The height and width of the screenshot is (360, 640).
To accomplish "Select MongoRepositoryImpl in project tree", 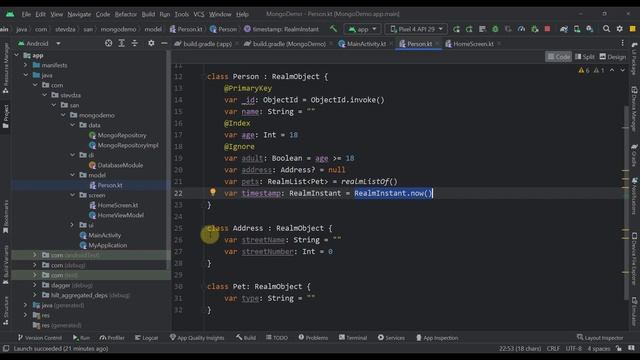I will point(124,145).
